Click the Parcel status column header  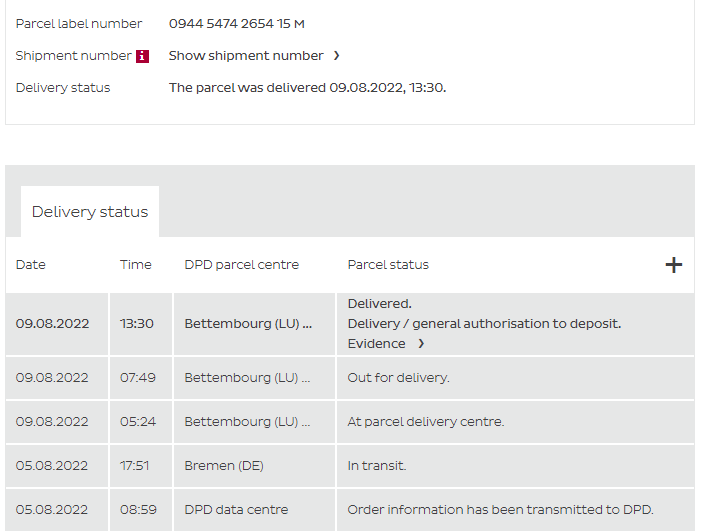tap(388, 265)
